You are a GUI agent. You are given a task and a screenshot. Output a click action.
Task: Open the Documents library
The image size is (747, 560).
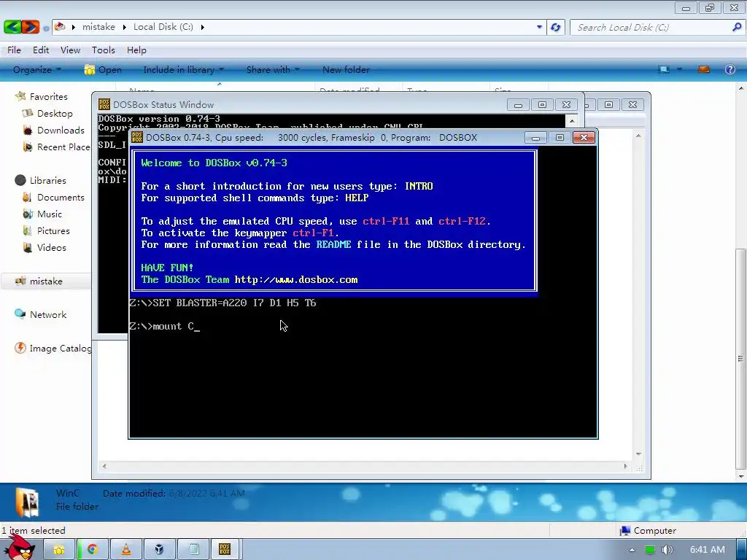point(53,197)
